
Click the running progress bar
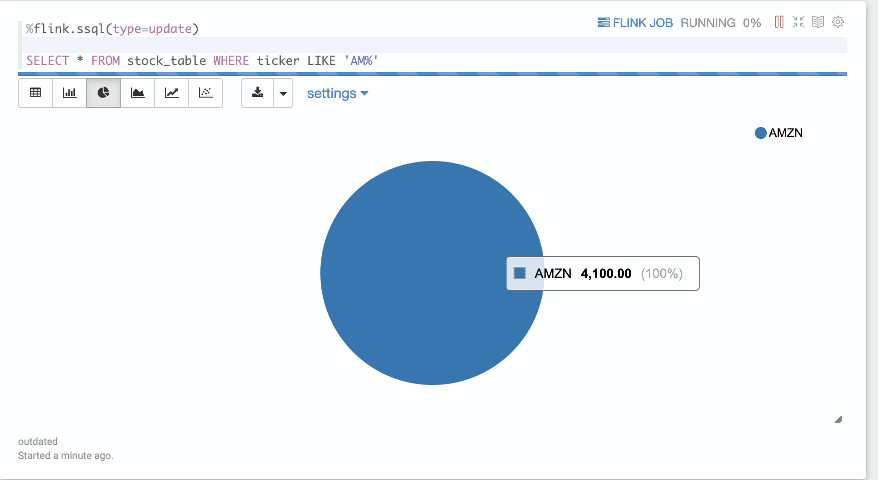pos(432,74)
